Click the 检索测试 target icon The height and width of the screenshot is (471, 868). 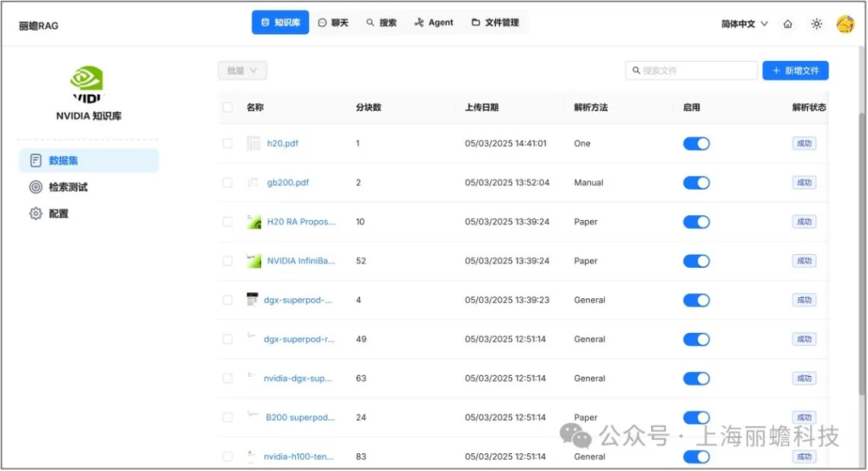coord(36,187)
